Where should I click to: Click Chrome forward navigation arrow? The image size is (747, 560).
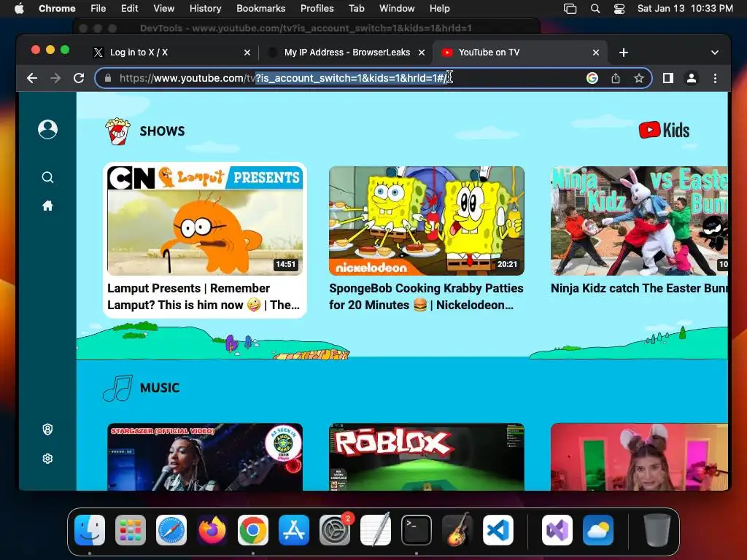click(x=55, y=78)
